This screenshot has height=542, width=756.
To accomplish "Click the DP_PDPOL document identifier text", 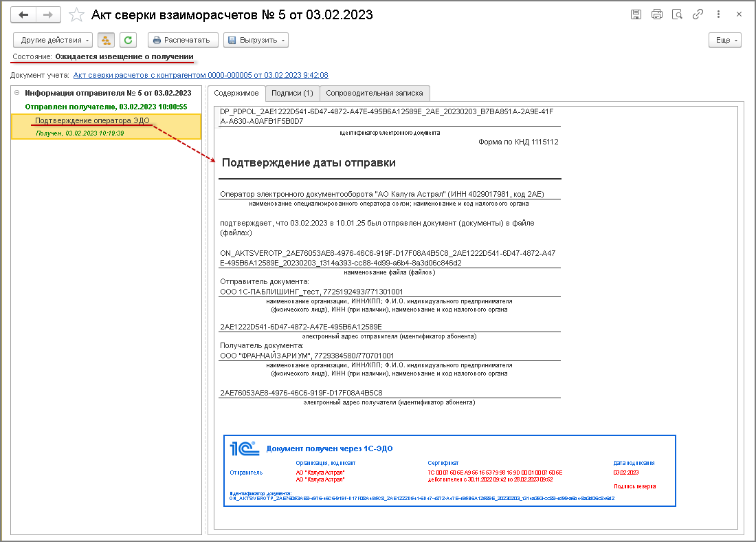I will [387, 116].
